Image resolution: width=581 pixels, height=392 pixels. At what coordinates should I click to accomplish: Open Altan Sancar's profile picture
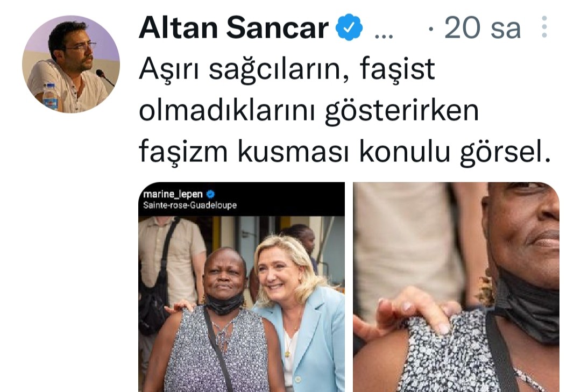(x=71, y=64)
